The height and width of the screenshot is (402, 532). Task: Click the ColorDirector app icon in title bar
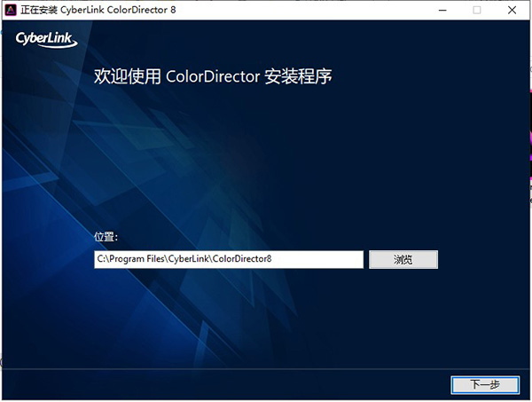[11, 10]
